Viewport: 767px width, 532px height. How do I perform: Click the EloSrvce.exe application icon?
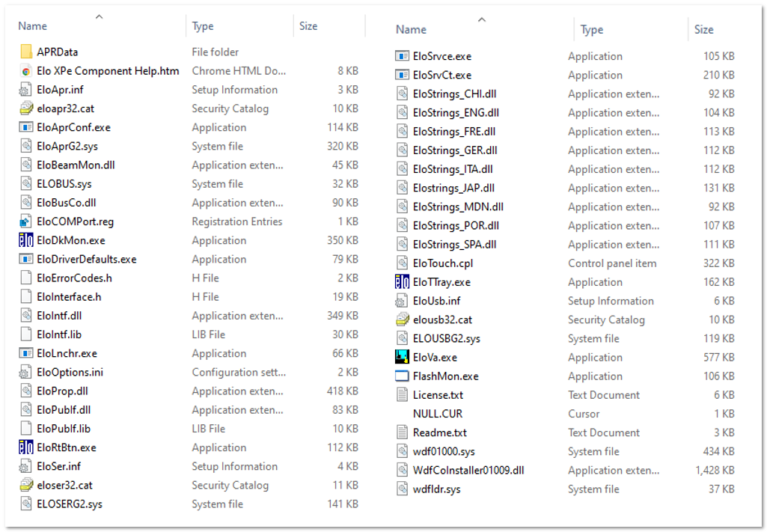point(402,56)
